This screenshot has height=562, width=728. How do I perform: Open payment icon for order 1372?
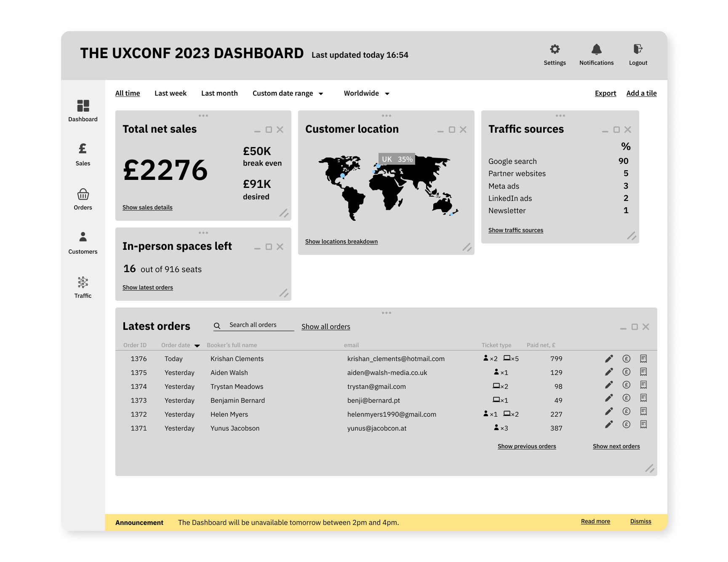(x=627, y=411)
